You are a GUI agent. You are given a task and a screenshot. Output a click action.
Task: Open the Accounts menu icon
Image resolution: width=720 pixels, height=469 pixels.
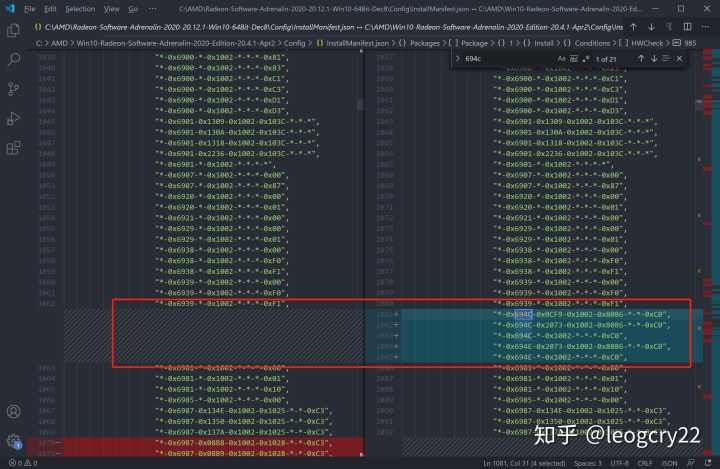click(x=13, y=411)
